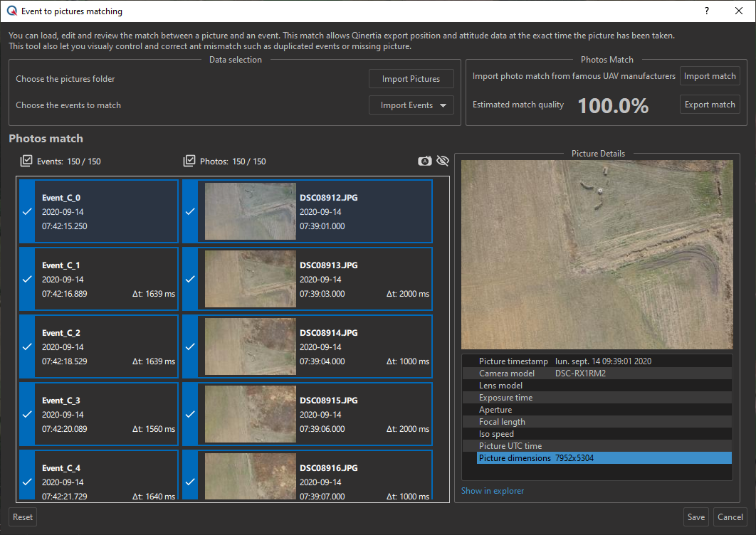Click the Import match button

(x=709, y=76)
